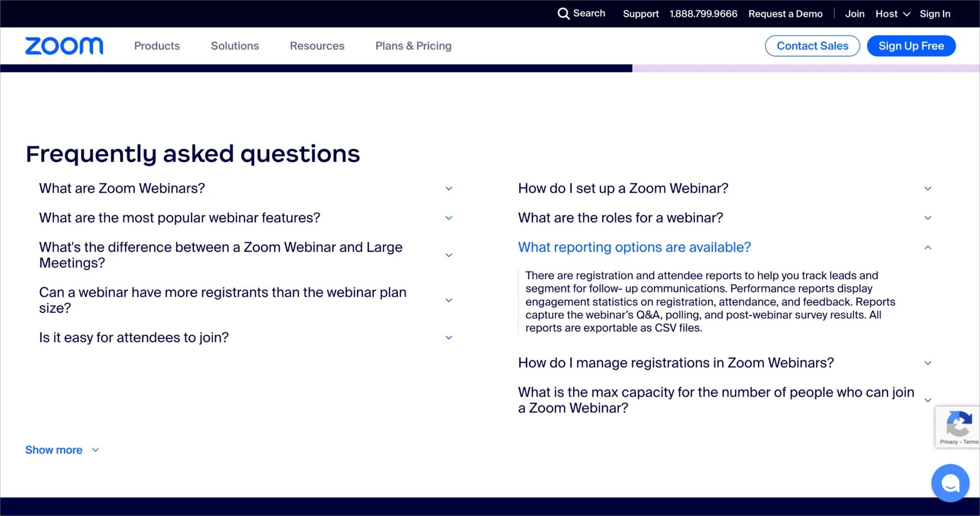
Task: Click the Sign In link
Action: point(935,14)
